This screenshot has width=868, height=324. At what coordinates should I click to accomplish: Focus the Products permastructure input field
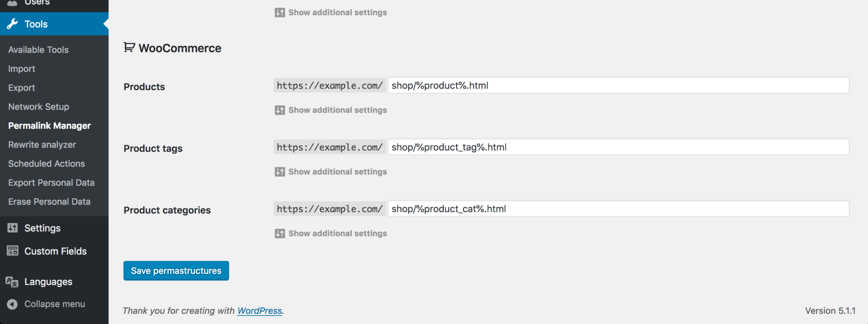(618, 85)
